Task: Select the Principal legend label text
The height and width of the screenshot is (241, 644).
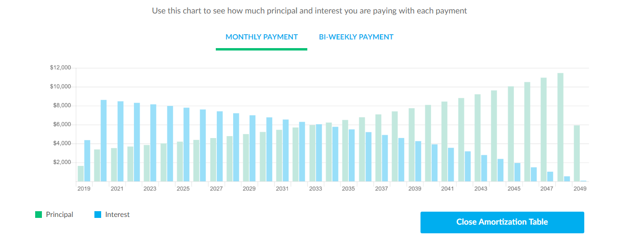Action: [x=59, y=215]
